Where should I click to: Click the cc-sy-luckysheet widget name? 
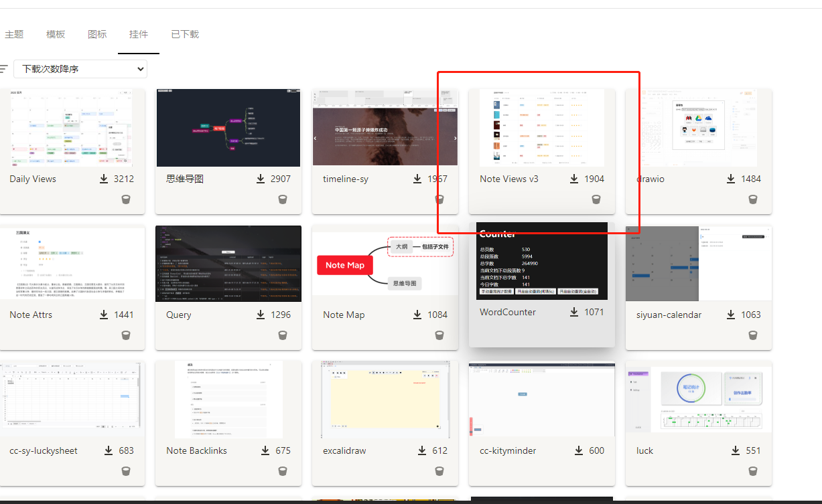click(44, 450)
